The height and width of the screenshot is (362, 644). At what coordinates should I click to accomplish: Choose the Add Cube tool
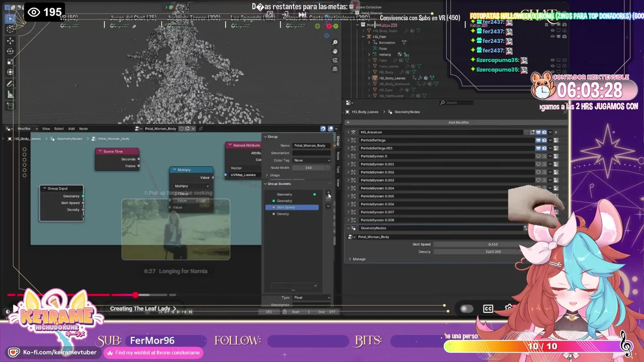tap(10, 106)
